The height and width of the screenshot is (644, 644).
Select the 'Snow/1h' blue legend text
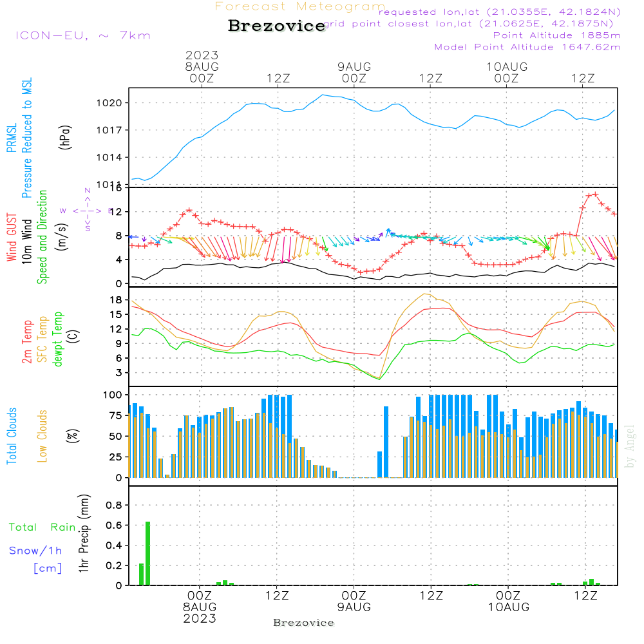(35, 551)
